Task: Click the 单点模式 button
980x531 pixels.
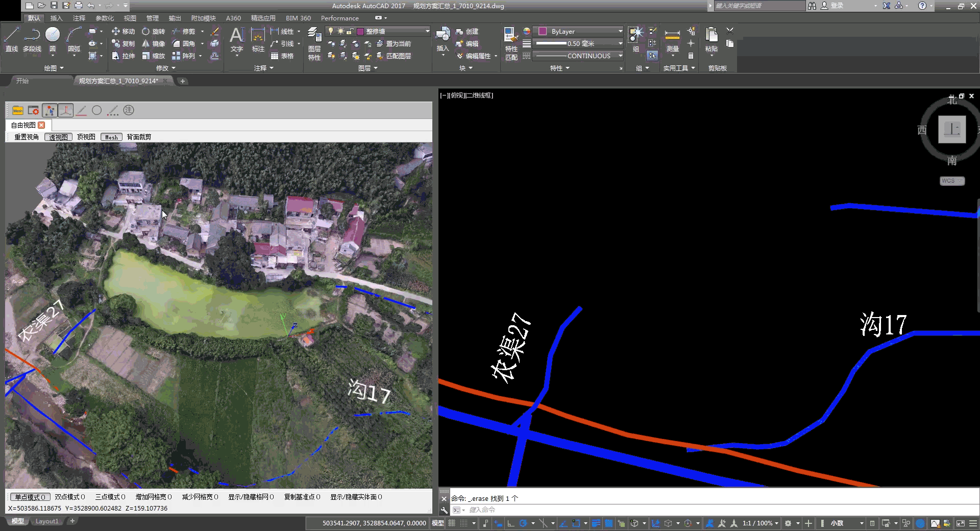Action: coord(30,497)
